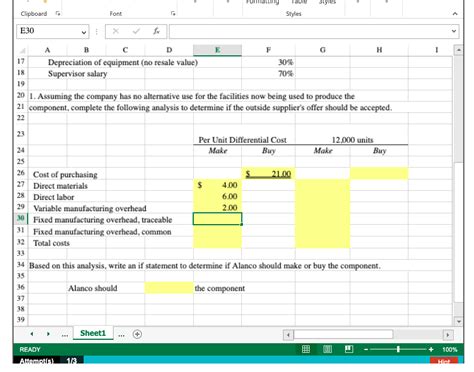Click the 30% value in row 17

click(x=286, y=63)
